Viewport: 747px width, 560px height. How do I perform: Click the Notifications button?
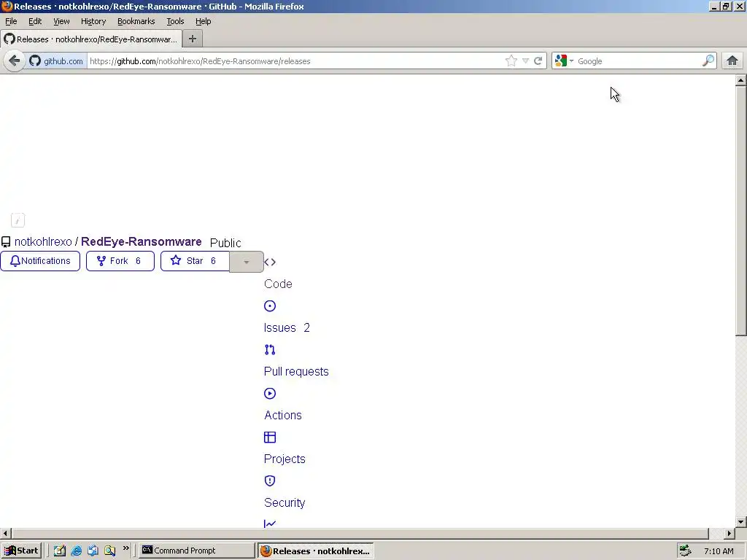pyautogui.click(x=40, y=261)
